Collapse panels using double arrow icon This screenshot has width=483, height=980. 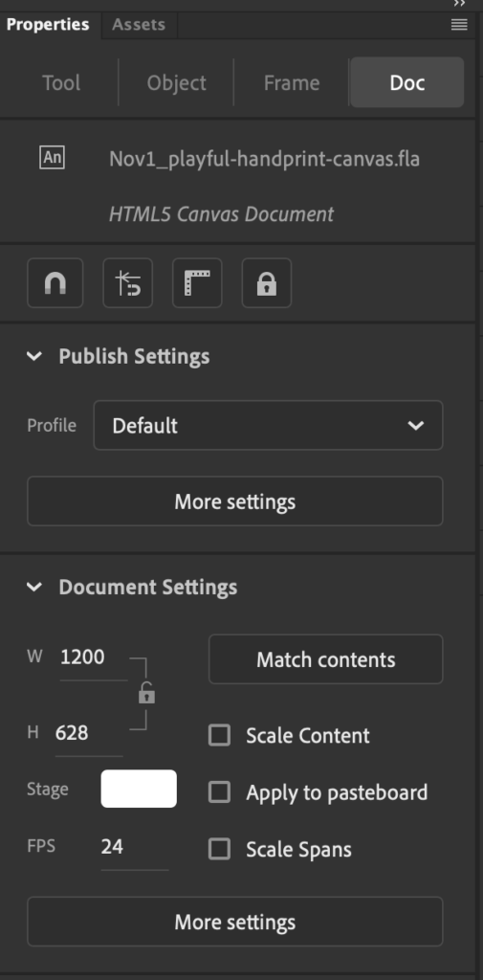tap(460, 4)
